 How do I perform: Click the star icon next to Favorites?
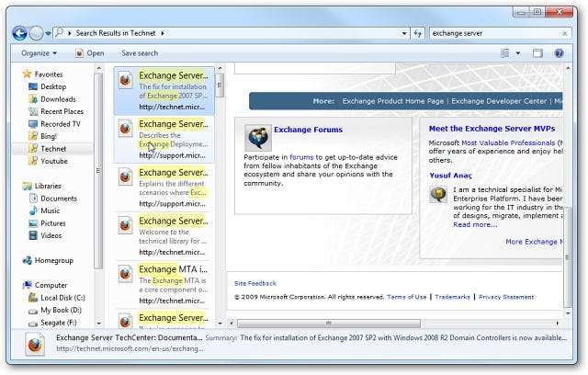click(x=27, y=74)
